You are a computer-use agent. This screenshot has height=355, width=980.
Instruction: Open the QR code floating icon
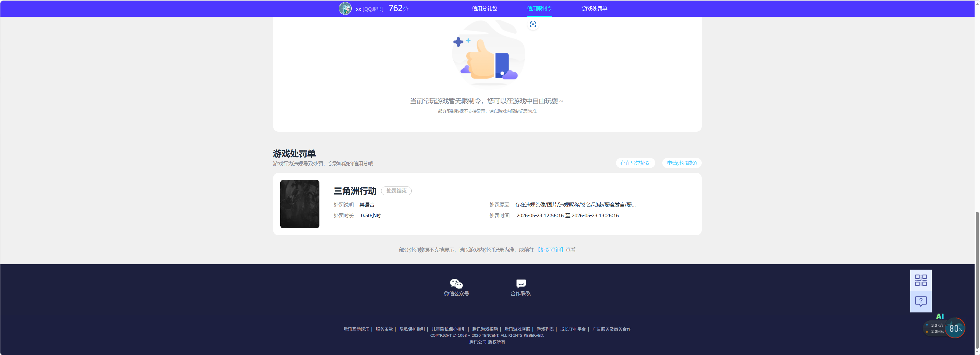click(921, 280)
